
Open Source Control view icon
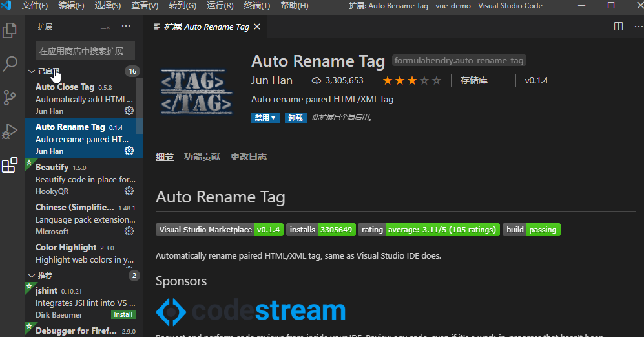pos(10,98)
